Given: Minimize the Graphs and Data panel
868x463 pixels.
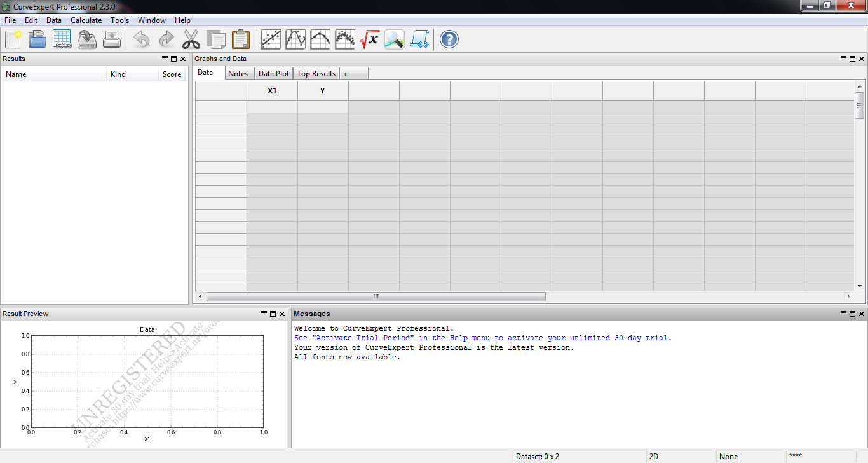Looking at the screenshot, I should [x=844, y=59].
